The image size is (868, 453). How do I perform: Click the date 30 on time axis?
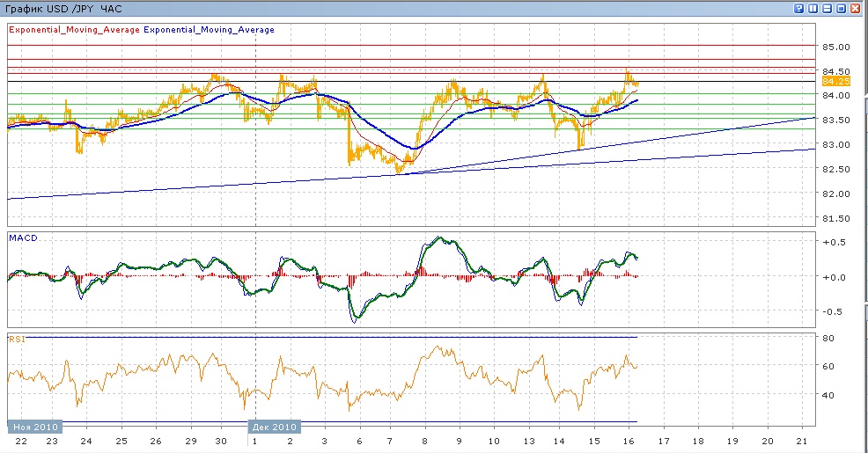(223, 441)
